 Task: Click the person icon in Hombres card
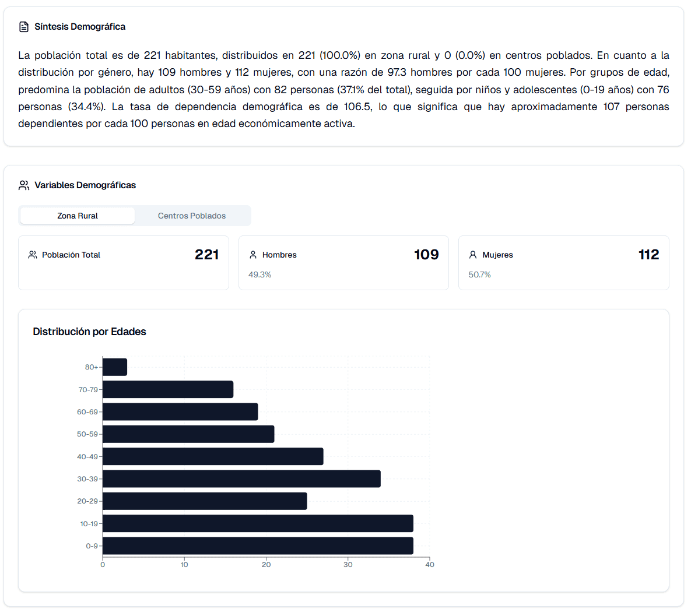click(253, 255)
